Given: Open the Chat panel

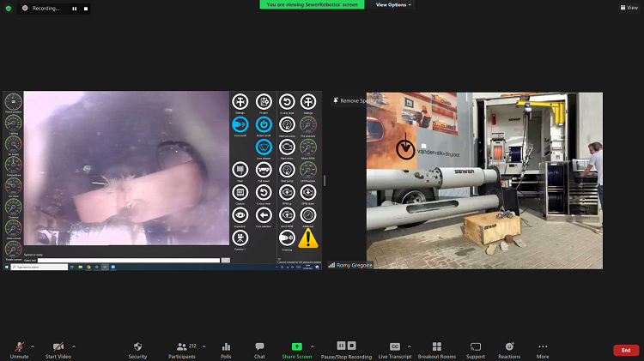Looking at the screenshot, I should click(259, 351).
